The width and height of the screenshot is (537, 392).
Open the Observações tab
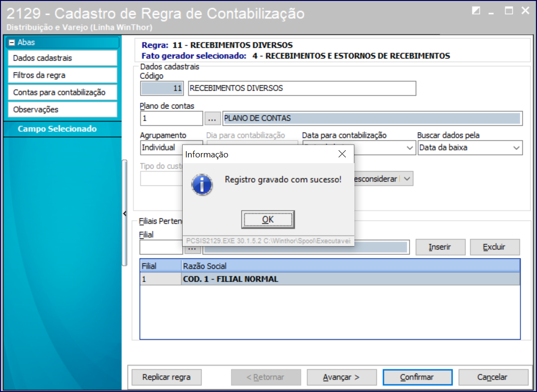(62, 110)
